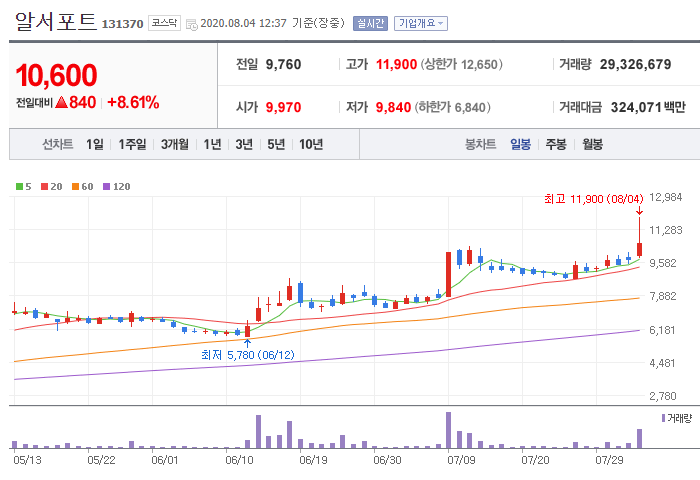Click the 07/29 date axis label
Image resolution: width=700 pixels, height=480 pixels.
609,460
